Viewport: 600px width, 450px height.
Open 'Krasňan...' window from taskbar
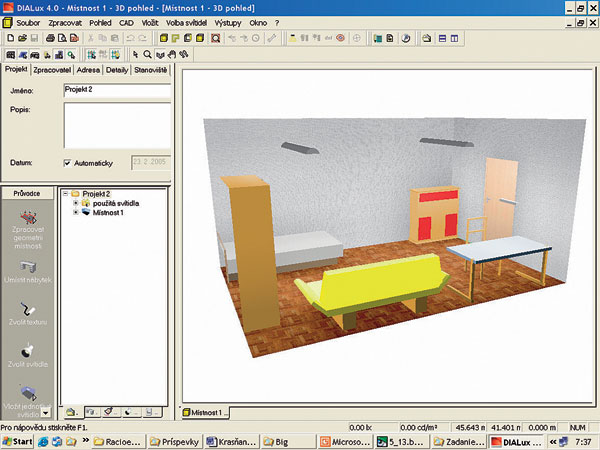coord(234,441)
